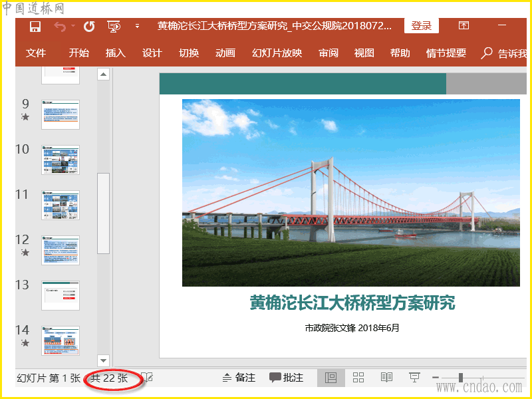Click subtitle text 市政院张文锋 2018年6月
Viewport: 532px width, 399px height.
352,328
